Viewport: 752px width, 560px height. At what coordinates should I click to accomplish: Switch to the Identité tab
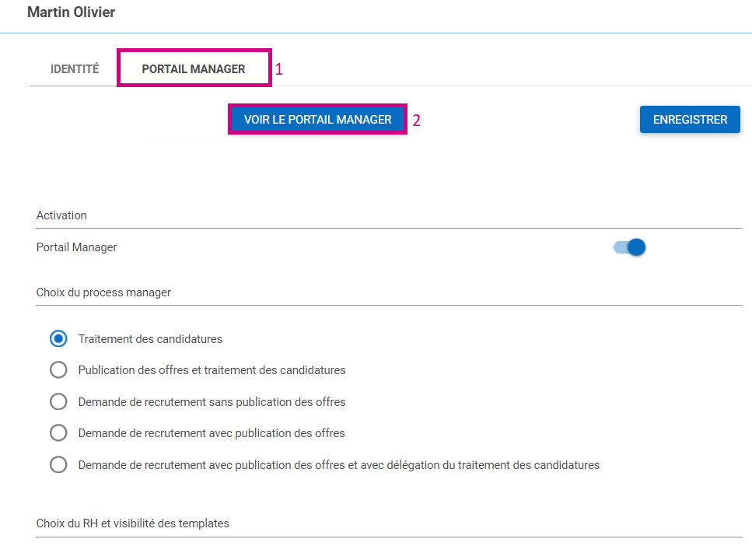point(75,69)
